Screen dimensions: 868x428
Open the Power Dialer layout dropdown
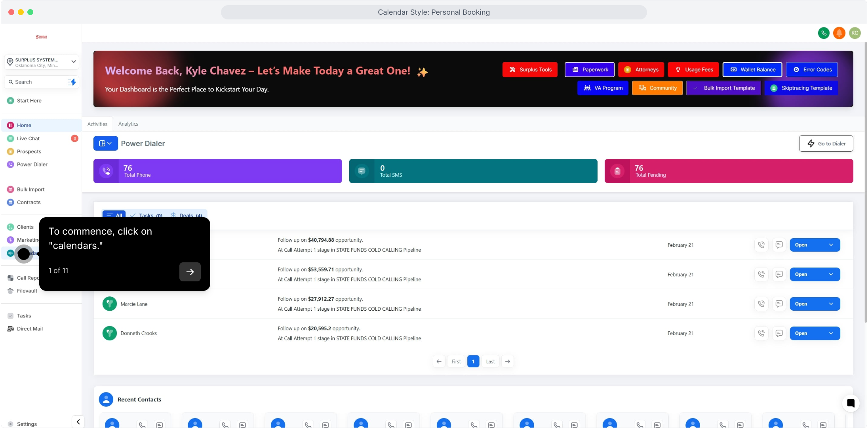(x=105, y=143)
